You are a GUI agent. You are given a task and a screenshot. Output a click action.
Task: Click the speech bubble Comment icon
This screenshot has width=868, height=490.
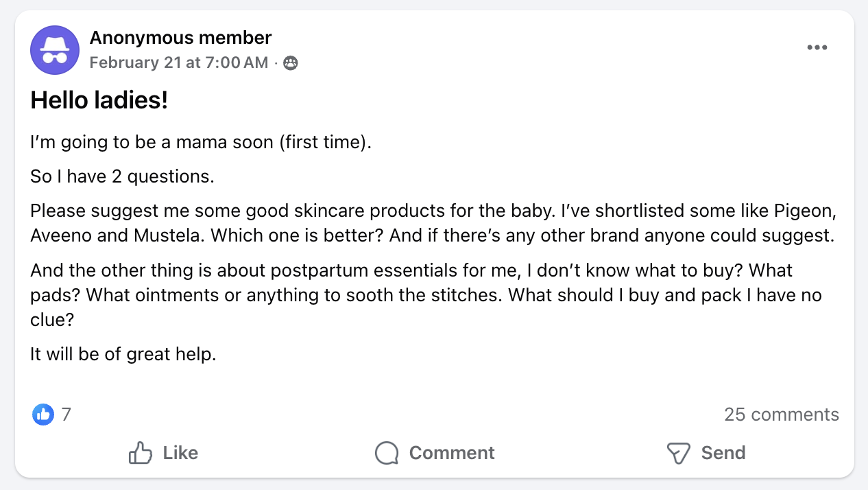pos(387,453)
